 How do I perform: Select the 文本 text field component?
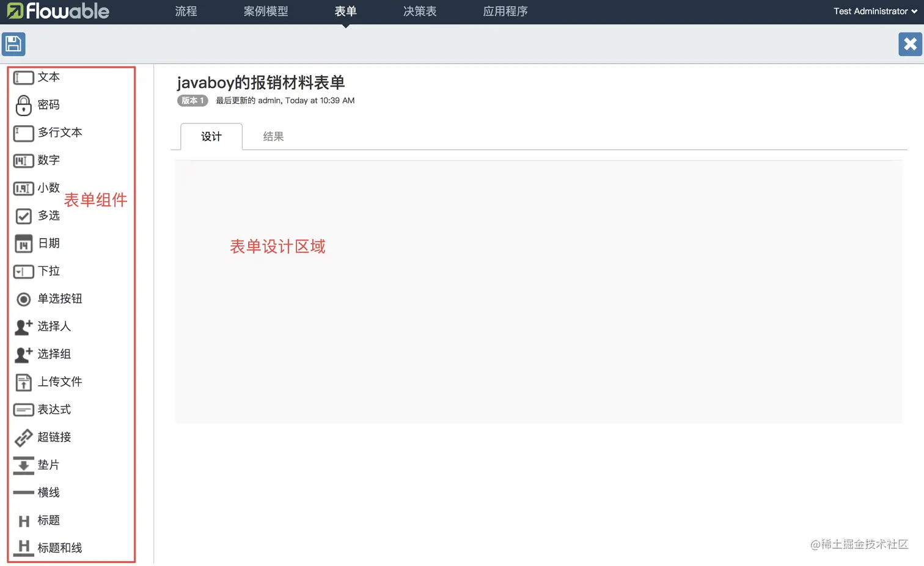(x=49, y=77)
